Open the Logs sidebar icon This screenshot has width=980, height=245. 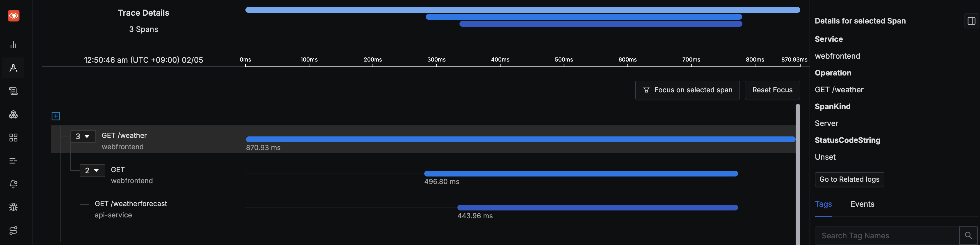coord(13,91)
